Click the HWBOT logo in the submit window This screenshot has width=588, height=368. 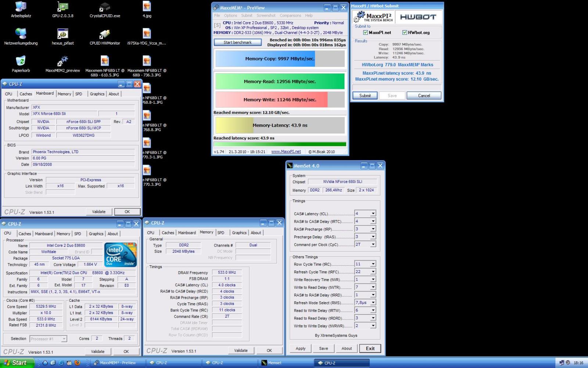(418, 17)
